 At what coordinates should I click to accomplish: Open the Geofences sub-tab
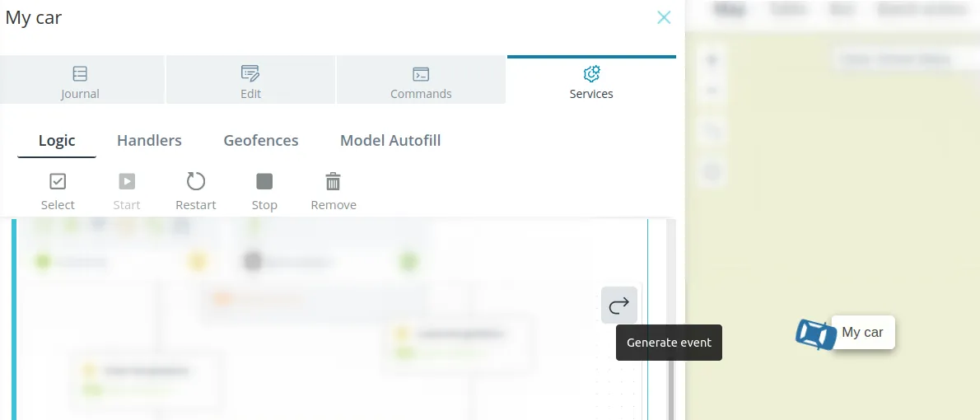click(260, 141)
